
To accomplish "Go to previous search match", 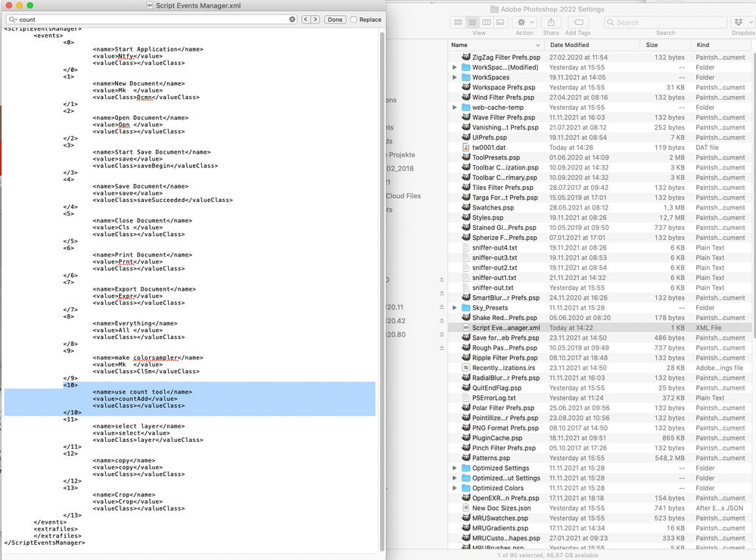I will 306,19.
